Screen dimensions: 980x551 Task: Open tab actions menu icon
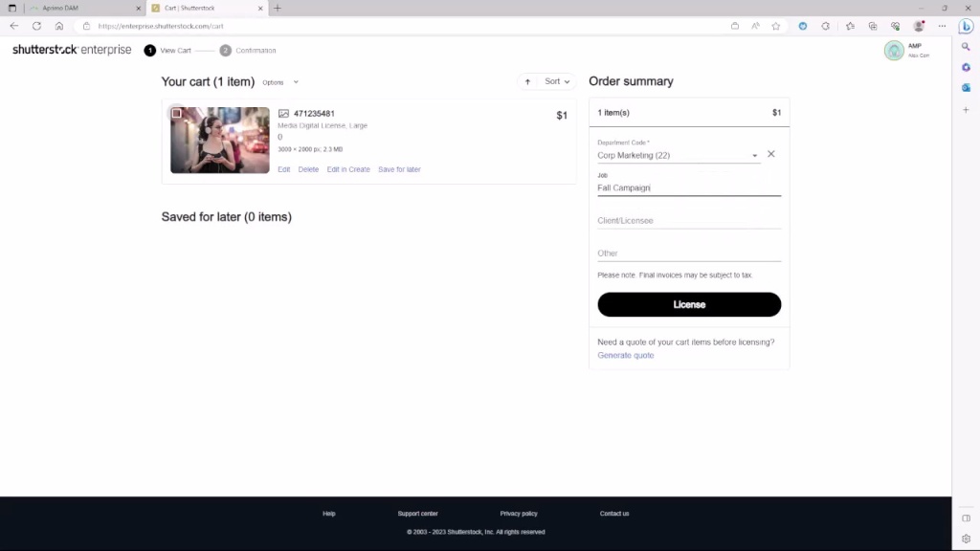coord(11,8)
